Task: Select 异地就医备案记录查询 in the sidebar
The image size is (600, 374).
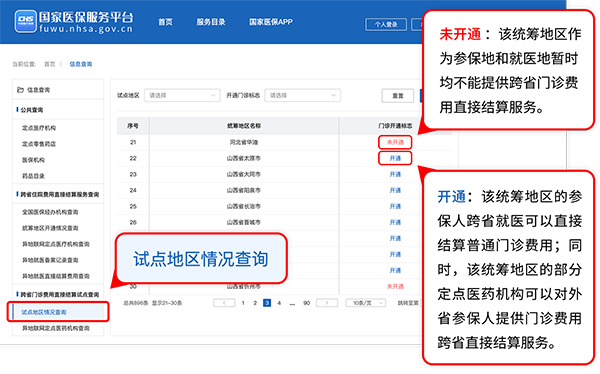Action: pos(50,260)
